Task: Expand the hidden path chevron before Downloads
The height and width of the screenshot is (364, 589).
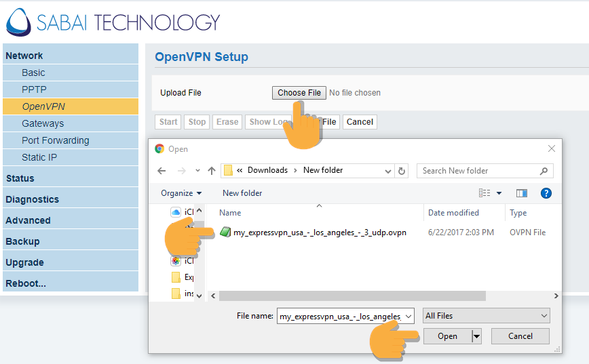Action: (x=240, y=170)
